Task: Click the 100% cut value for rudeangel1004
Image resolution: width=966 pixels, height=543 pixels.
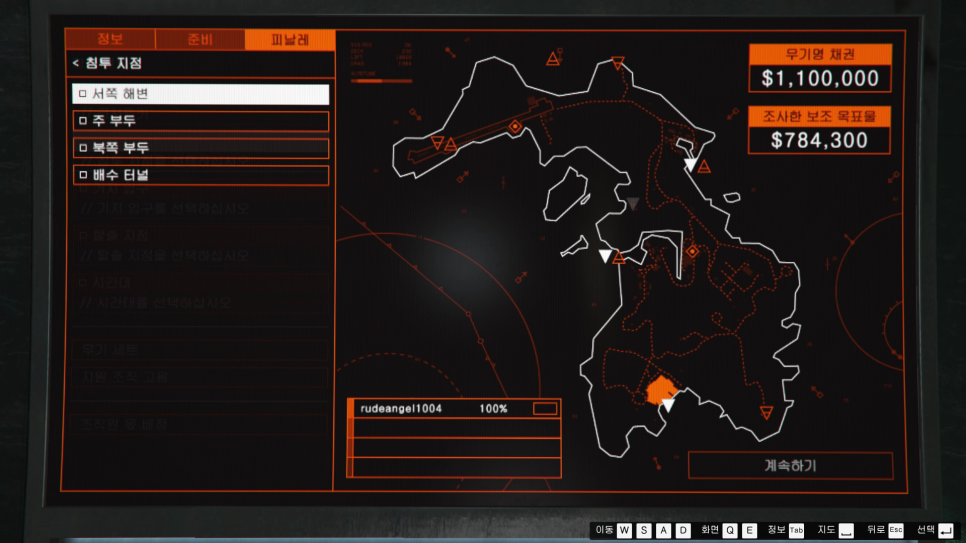Action: 493,409
